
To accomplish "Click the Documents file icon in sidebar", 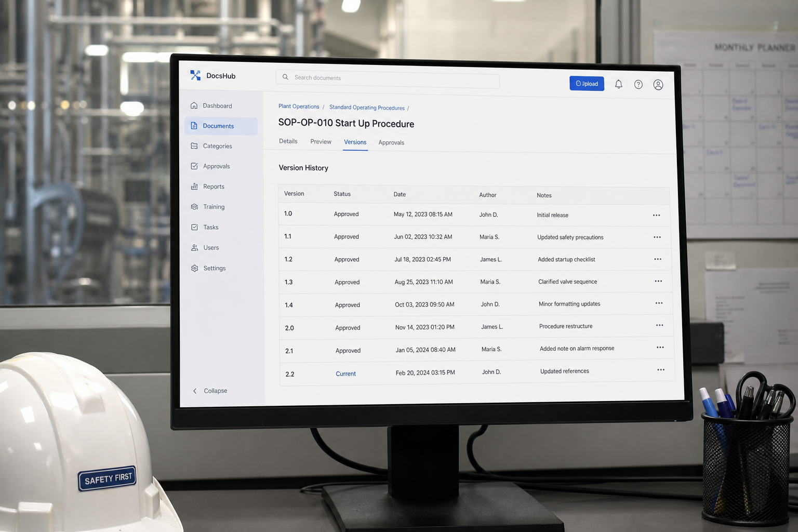I will click(194, 126).
